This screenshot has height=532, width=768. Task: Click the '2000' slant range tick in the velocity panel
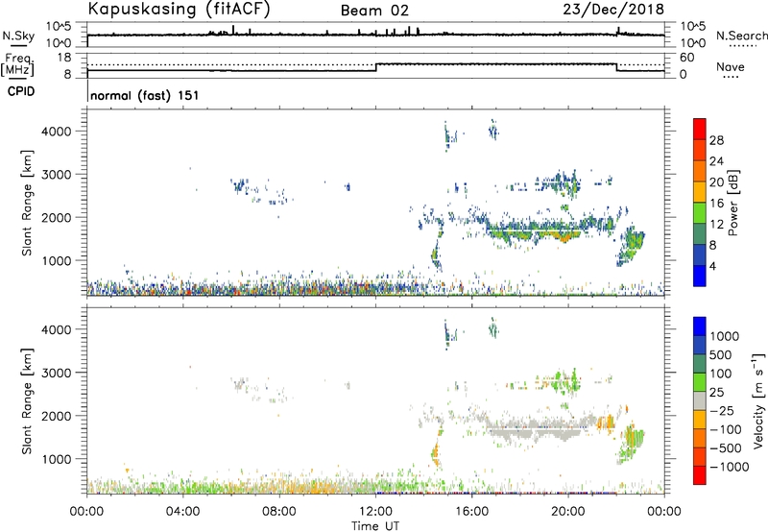pos(56,416)
